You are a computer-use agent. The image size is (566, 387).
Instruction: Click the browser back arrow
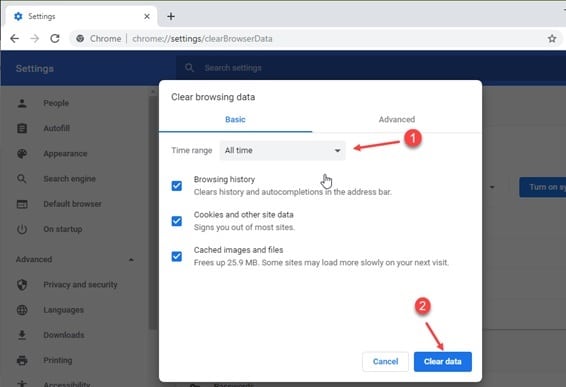click(x=14, y=38)
